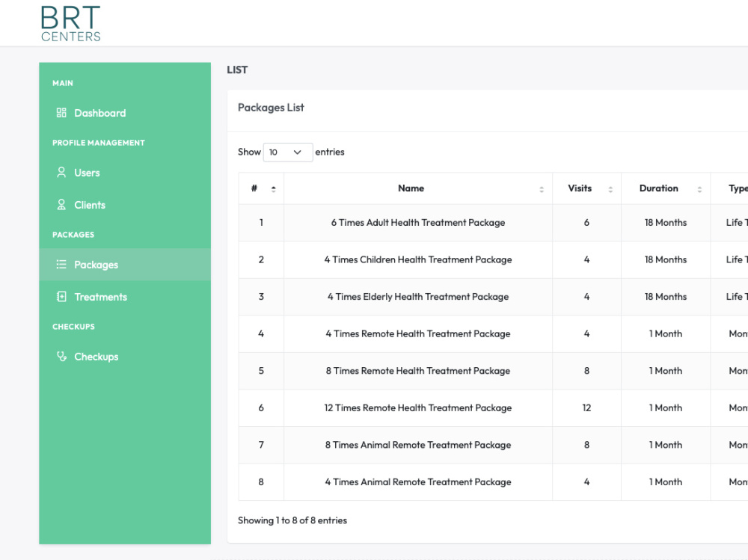The image size is (748, 560).
Task: Click the Treatments plus-document icon
Action: click(61, 296)
